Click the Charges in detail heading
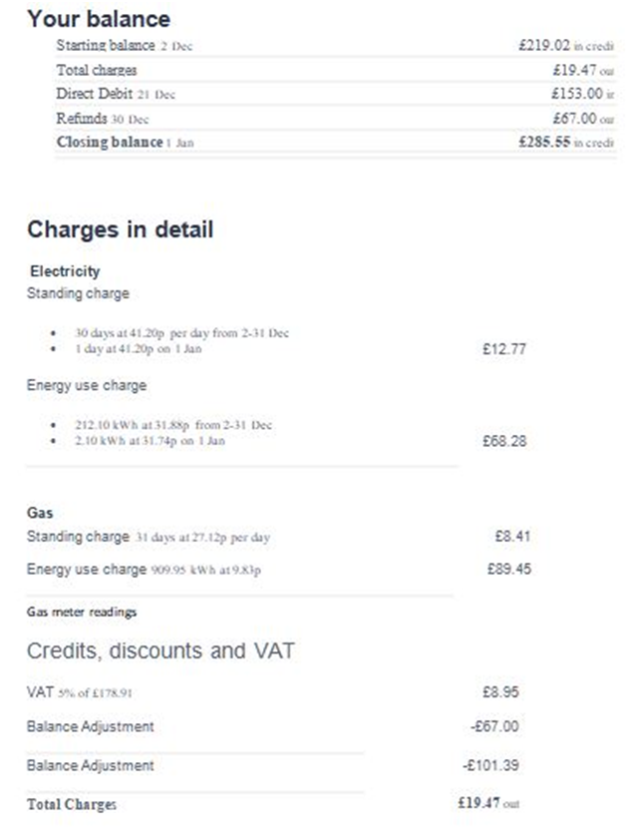Screen dimensions: 644x838 click(121, 229)
